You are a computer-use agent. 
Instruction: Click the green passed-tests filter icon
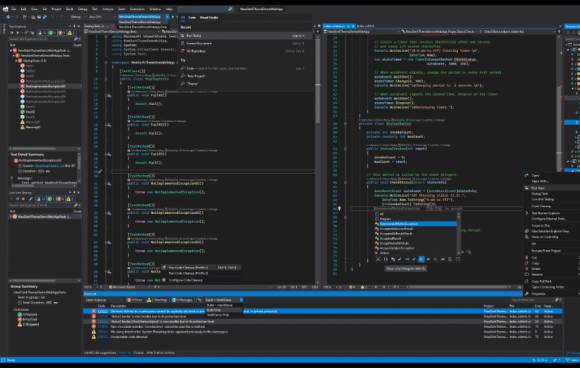[x=51, y=33]
